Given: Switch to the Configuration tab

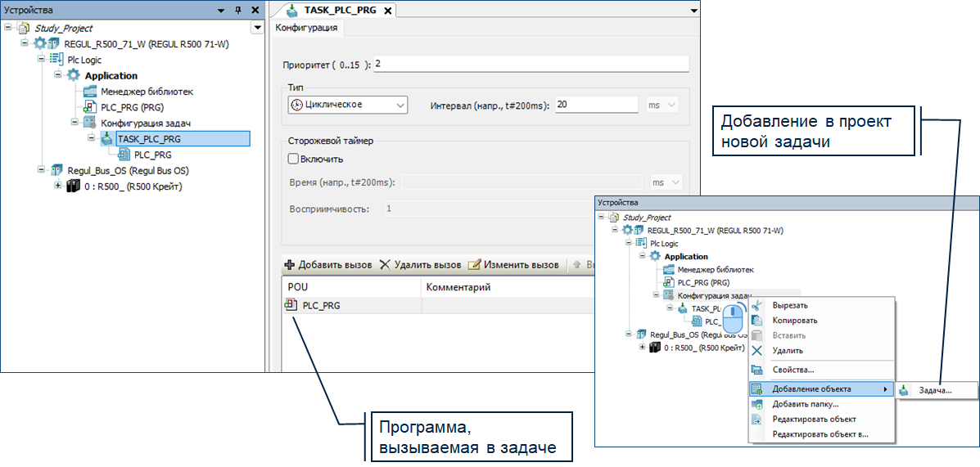Looking at the screenshot, I should (x=306, y=28).
